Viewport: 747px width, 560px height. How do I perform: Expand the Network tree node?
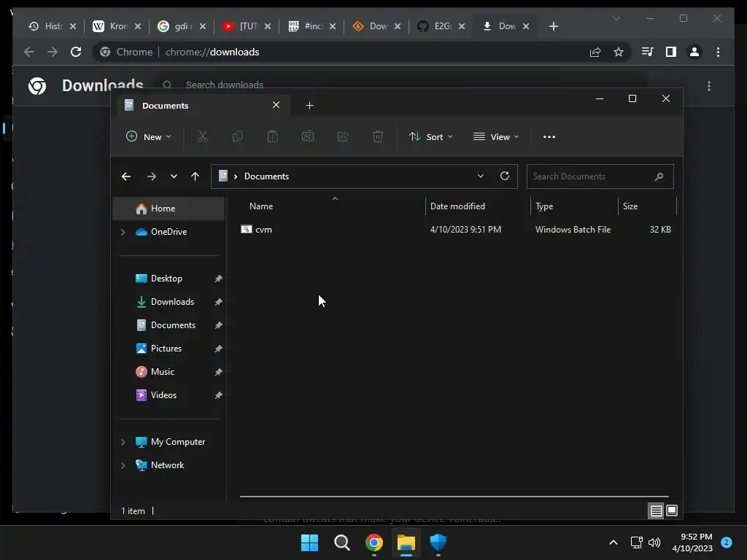click(x=123, y=465)
